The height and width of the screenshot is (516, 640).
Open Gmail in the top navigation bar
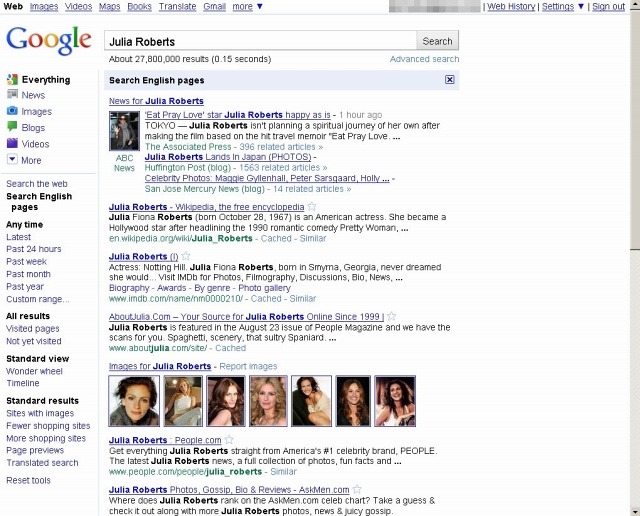coord(214,7)
